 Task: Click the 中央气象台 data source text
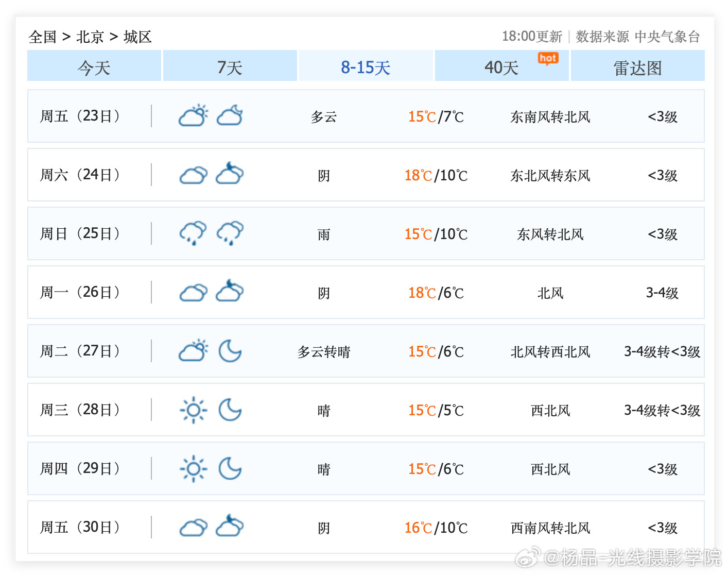click(x=667, y=37)
